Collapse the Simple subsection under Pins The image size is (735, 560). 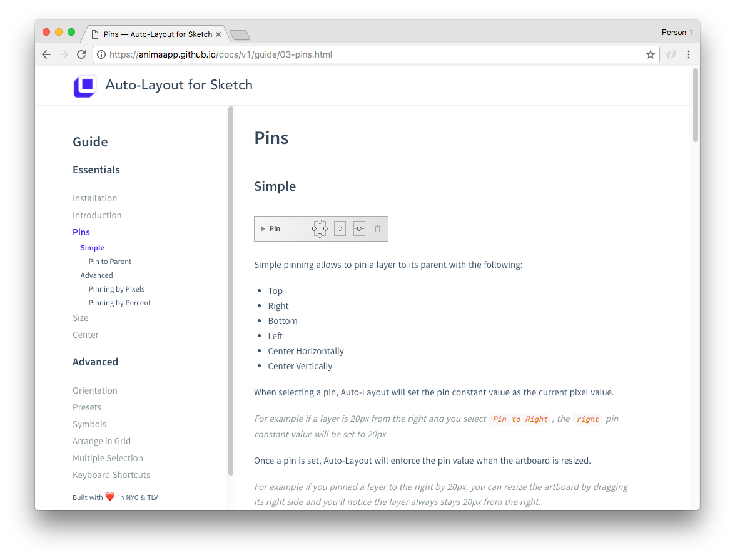(92, 247)
